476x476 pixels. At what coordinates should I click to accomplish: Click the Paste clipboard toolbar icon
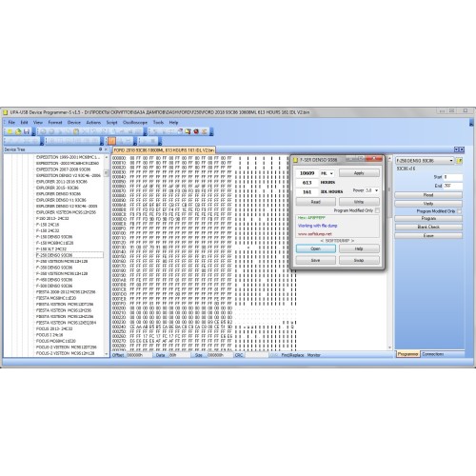[x=76, y=131]
